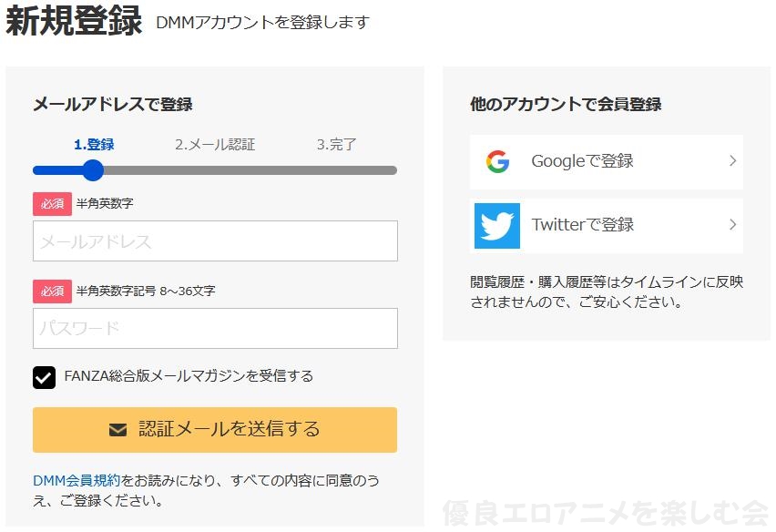Screen dimensions: 776x532
Task: Click the envelope icon on the send button
Action: [x=117, y=430]
